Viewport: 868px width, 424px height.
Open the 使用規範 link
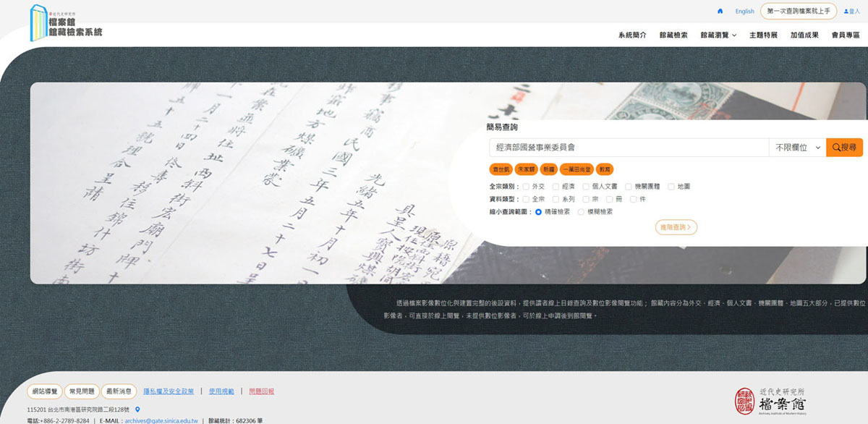coord(221,391)
